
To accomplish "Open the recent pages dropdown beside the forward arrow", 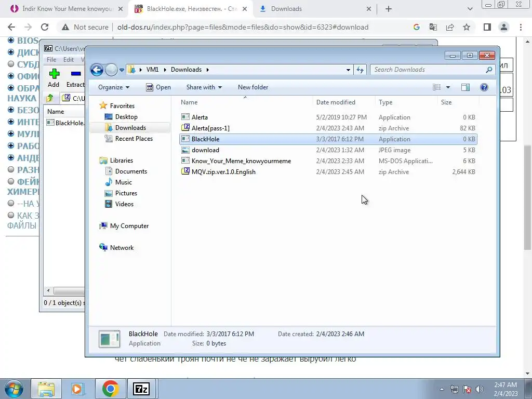I will coord(122,70).
